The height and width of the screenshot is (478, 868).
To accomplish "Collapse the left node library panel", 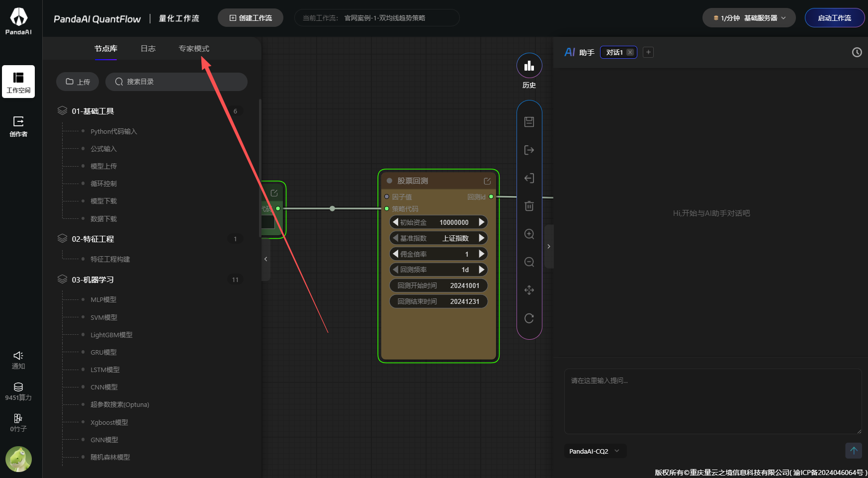I will coord(266,259).
